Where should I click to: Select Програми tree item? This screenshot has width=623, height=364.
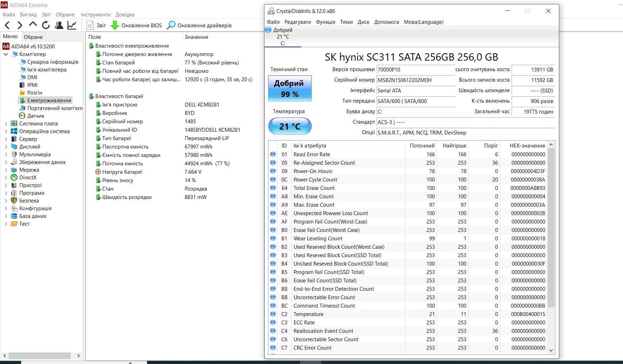click(x=32, y=193)
